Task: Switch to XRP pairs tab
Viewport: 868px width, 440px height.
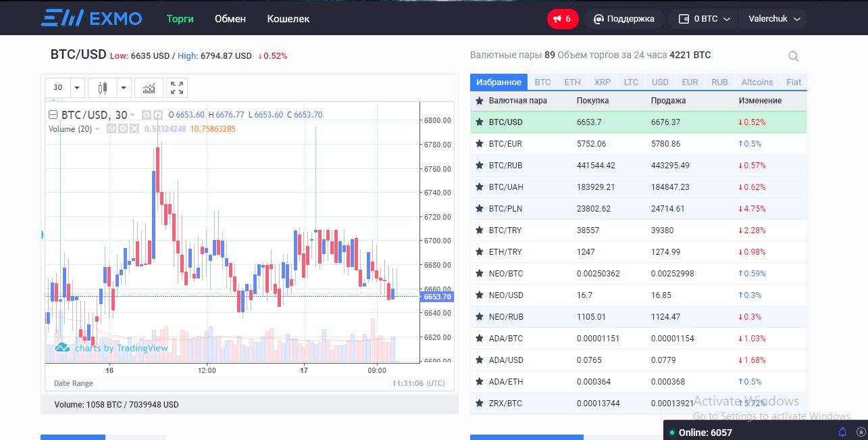Action: (x=602, y=82)
